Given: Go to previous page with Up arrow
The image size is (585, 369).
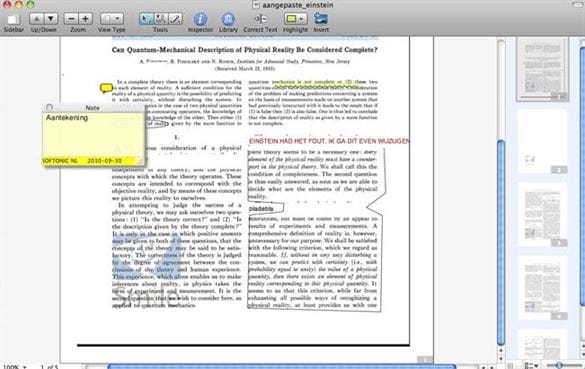Looking at the screenshot, I should click(37, 19).
